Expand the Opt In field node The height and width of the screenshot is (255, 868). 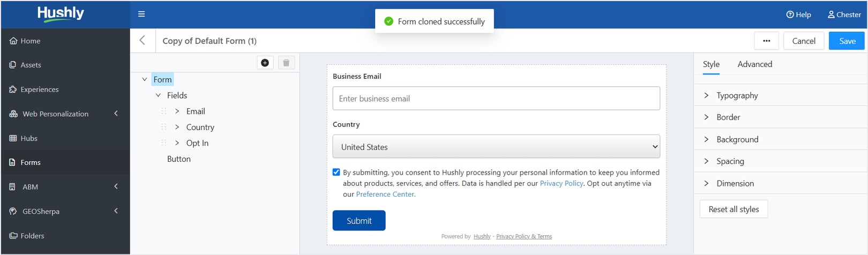point(177,143)
